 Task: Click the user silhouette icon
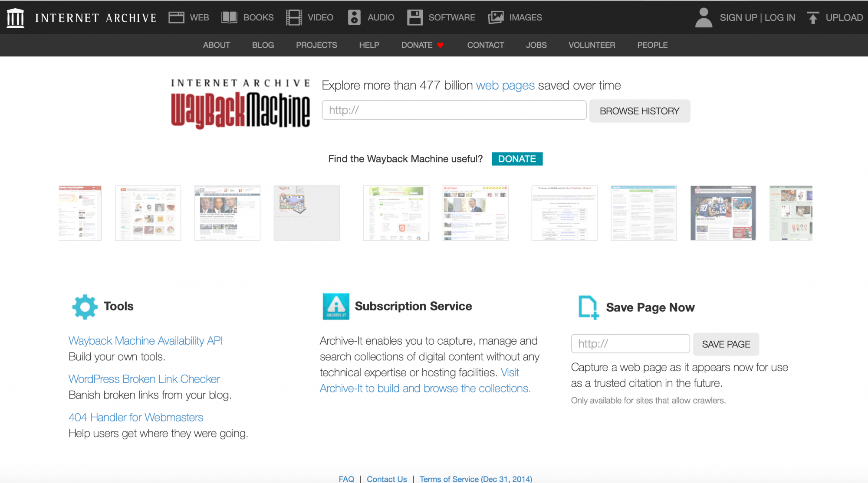pos(703,18)
